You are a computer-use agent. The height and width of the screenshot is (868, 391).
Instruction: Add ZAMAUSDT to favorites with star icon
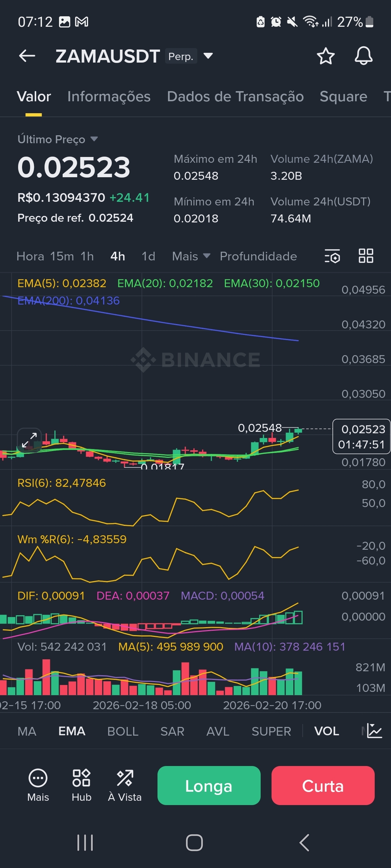325,56
